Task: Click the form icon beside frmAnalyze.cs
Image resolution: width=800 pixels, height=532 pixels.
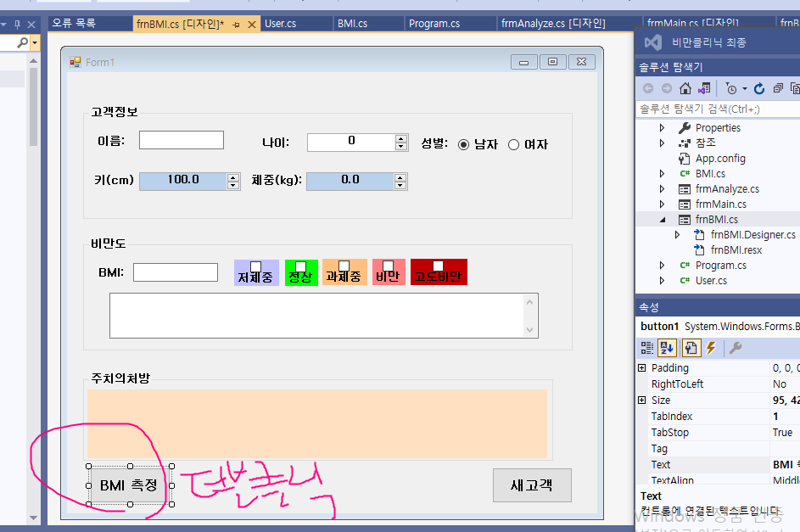Action: [684, 189]
